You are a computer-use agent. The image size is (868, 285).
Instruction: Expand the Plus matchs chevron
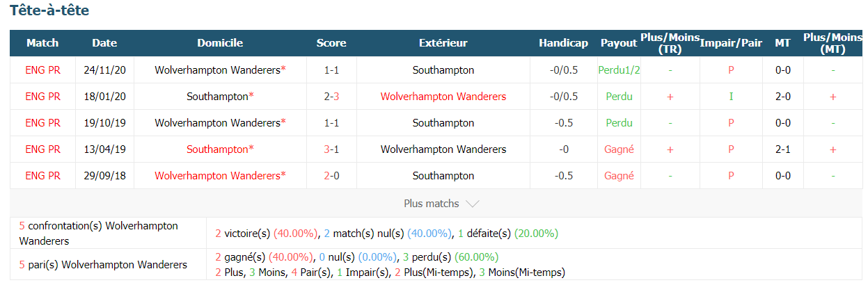click(x=472, y=204)
